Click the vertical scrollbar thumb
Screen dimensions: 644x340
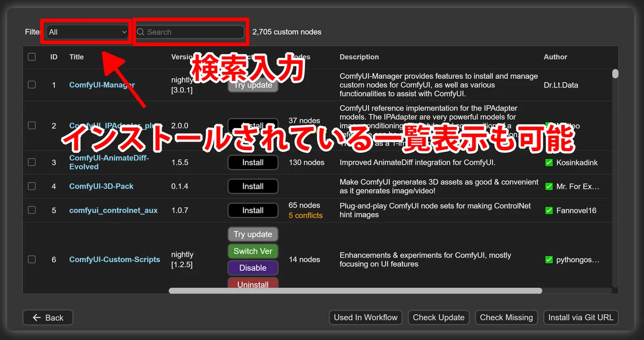tap(616, 74)
